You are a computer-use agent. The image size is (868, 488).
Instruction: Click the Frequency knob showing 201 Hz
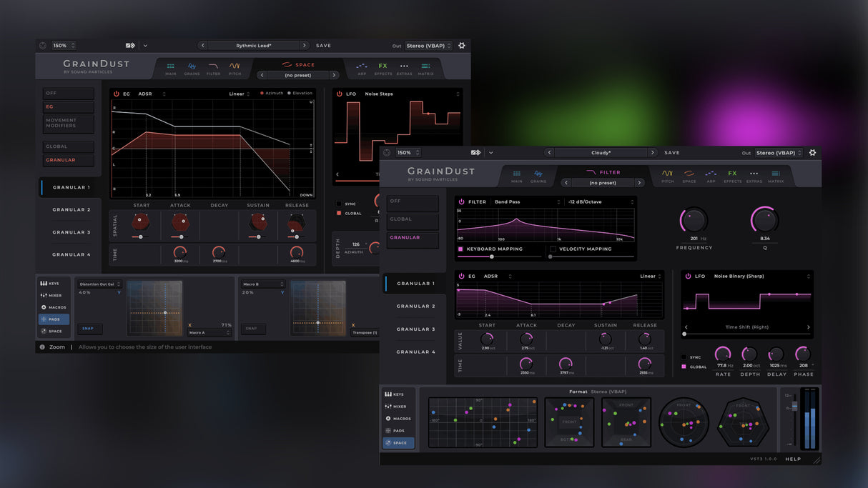coord(694,220)
